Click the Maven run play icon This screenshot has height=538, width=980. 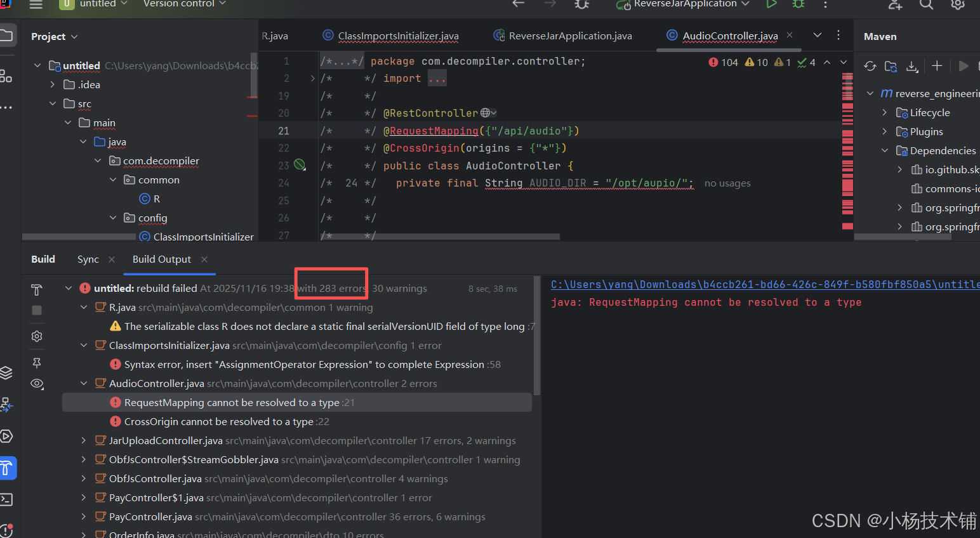pyautogui.click(x=963, y=65)
